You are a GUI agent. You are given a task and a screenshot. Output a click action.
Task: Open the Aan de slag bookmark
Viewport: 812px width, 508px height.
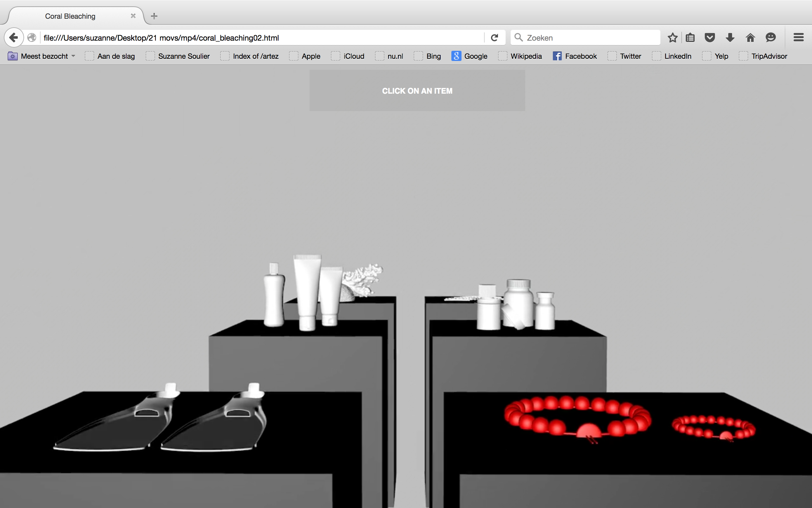click(x=110, y=56)
